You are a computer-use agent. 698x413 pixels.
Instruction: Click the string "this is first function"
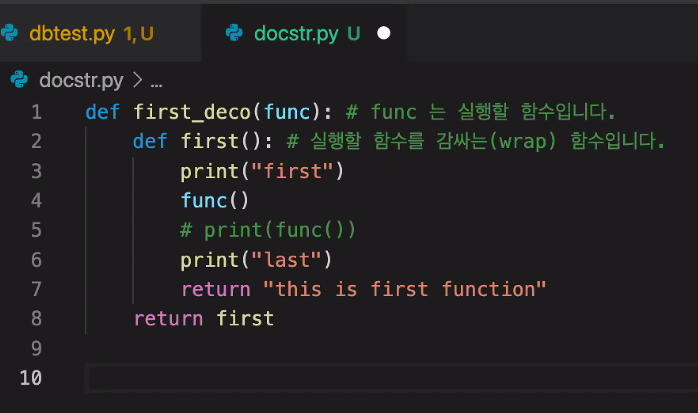click(404, 289)
